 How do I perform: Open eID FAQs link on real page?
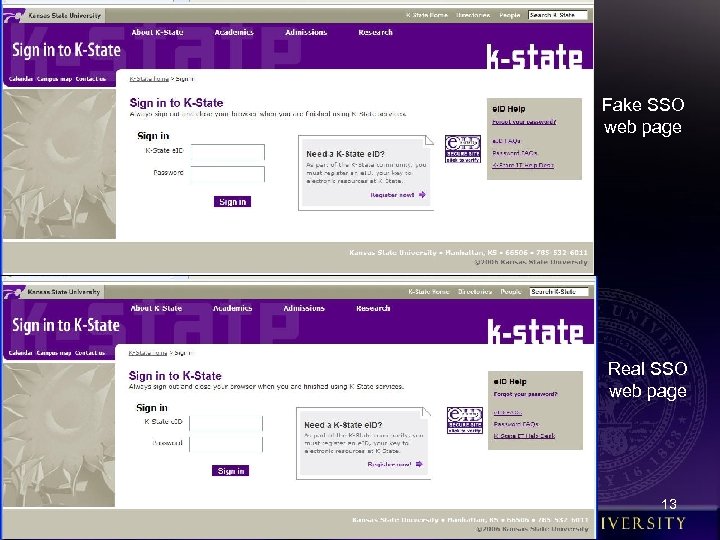[x=507, y=412]
